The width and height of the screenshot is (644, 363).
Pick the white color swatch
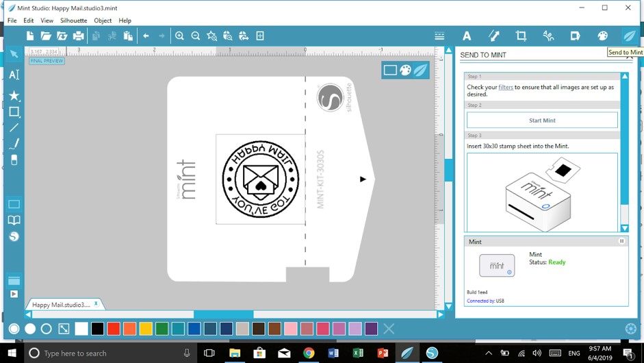[81, 329]
